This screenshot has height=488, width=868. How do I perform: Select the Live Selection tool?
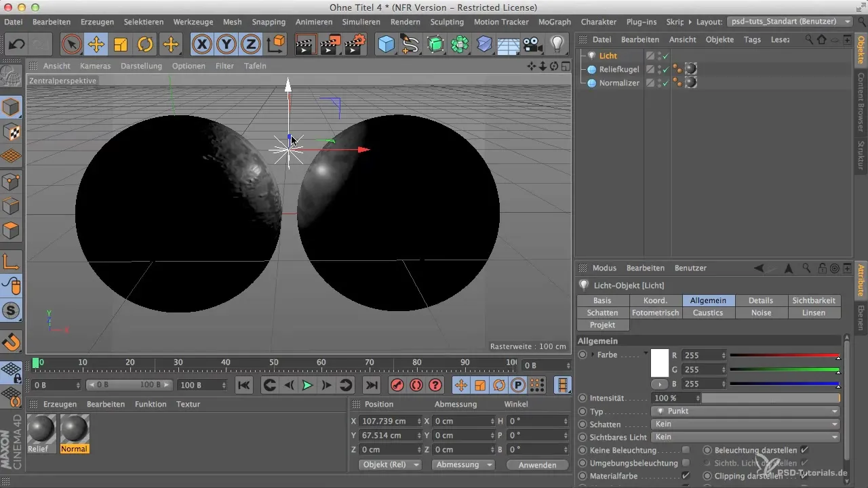71,45
